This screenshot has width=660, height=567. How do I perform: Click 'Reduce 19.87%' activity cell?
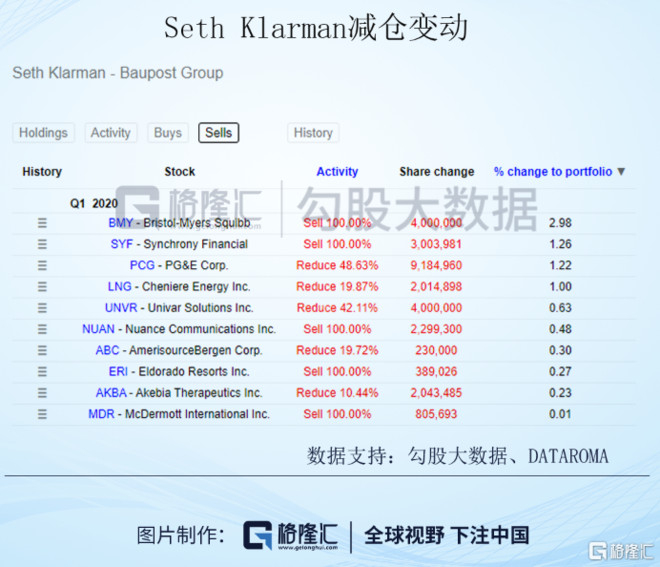[x=337, y=287]
